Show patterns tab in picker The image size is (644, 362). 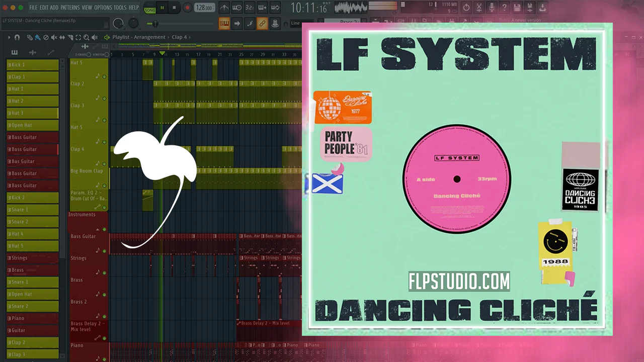coord(15,52)
